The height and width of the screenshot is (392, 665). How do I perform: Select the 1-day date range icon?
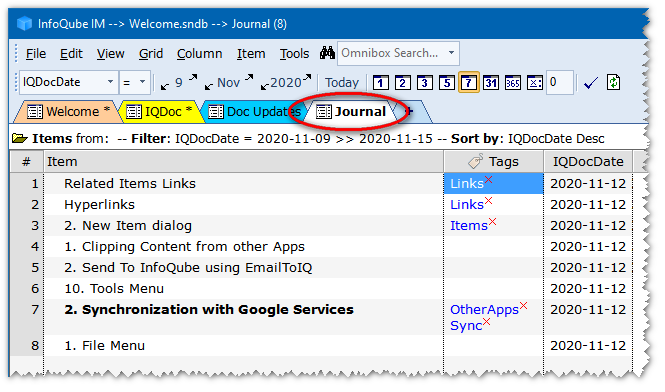pyautogui.click(x=380, y=83)
